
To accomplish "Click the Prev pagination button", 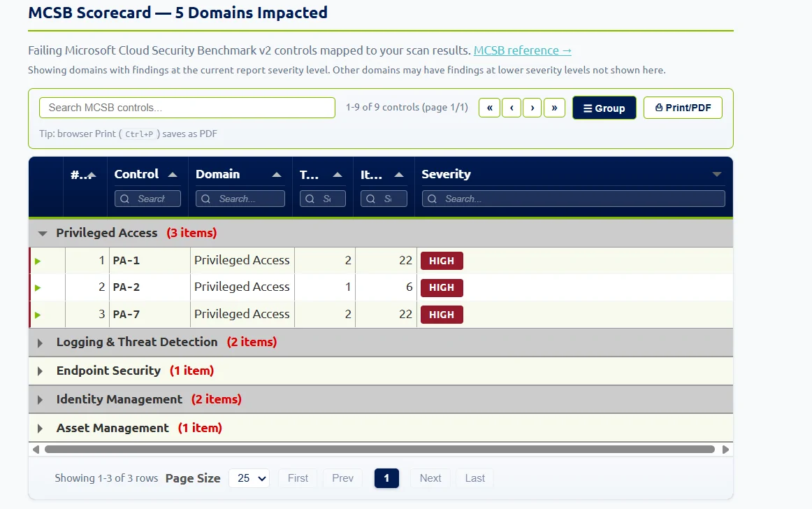I will tap(343, 478).
